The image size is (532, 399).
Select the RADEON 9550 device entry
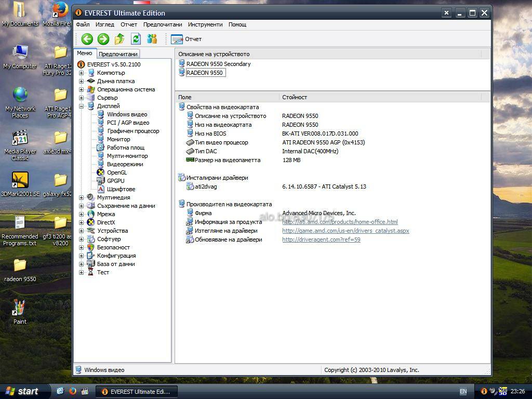205,73
